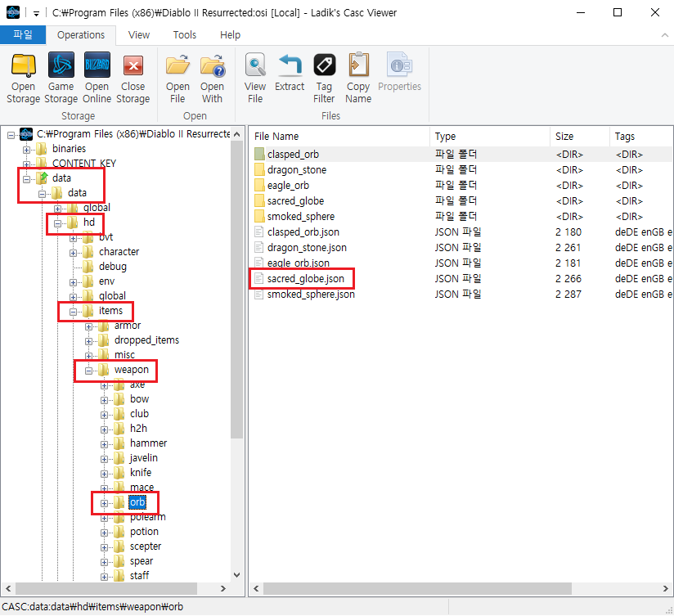Click the Extract arrow icon
Image resolution: width=674 pixels, height=616 pixels.
click(290, 65)
